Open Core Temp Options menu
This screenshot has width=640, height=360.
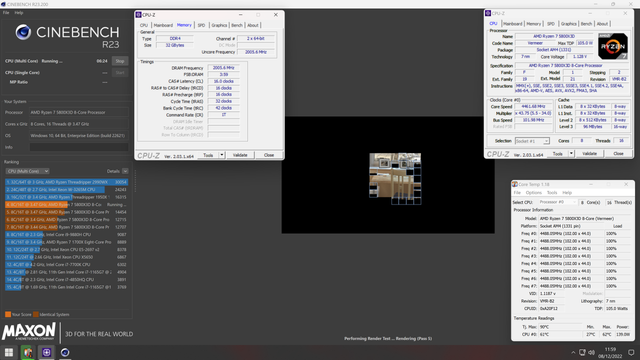pyautogui.click(x=533, y=193)
